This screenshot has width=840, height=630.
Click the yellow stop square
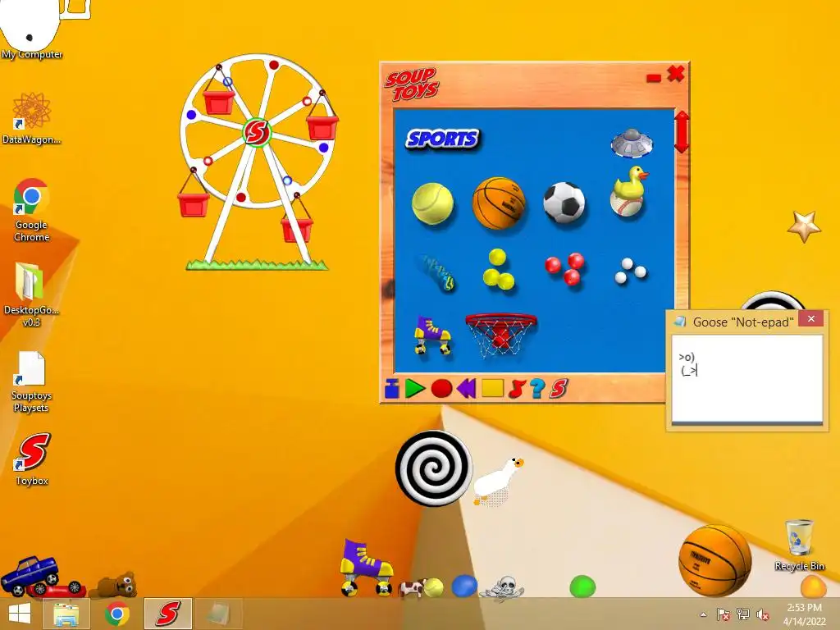pos(492,388)
